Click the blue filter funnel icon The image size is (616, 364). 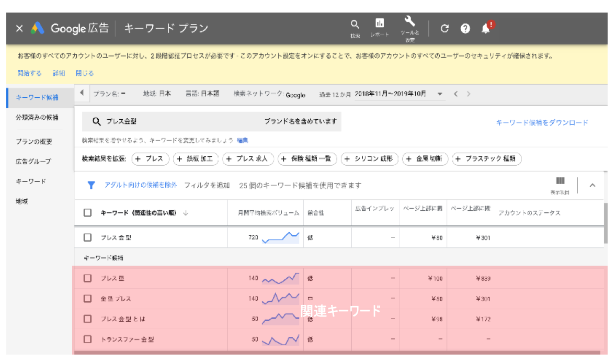coord(91,185)
